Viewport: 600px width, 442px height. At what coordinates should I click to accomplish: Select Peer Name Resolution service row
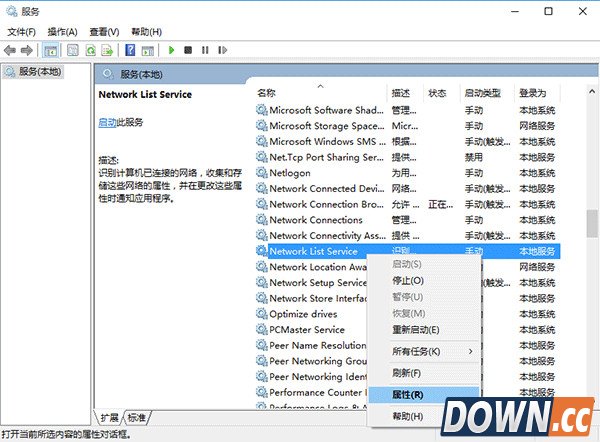click(x=311, y=346)
